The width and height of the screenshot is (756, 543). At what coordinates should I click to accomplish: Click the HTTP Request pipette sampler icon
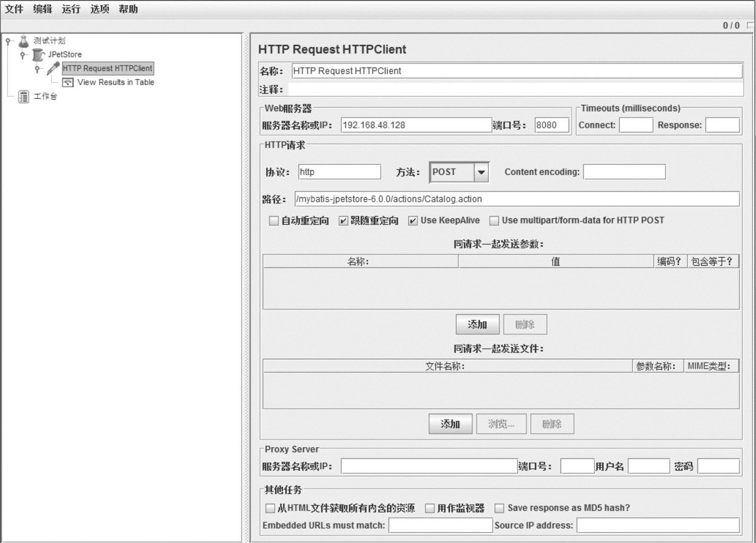click(x=53, y=68)
